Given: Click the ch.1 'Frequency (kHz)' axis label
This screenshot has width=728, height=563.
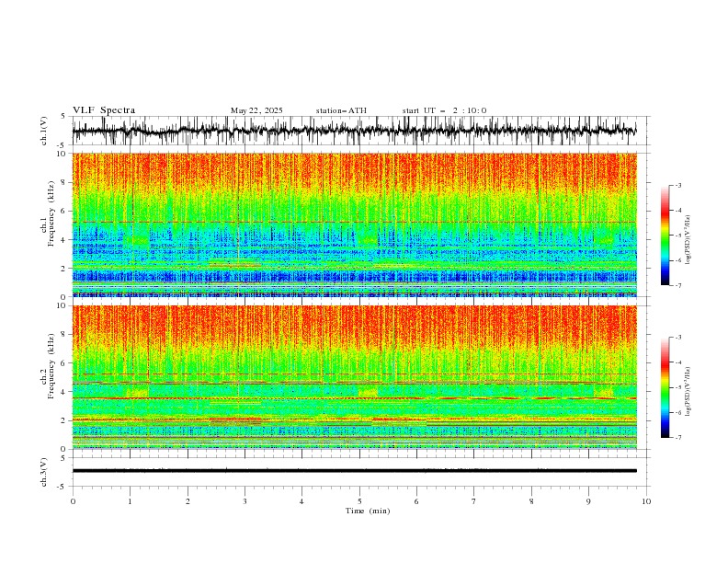Looking at the screenshot, I should (51, 213).
